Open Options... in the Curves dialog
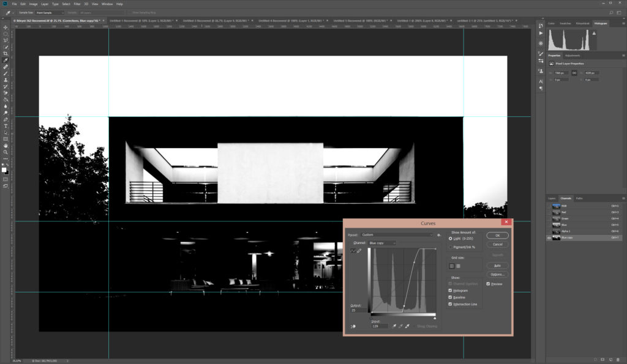The width and height of the screenshot is (627, 364). [x=497, y=275]
